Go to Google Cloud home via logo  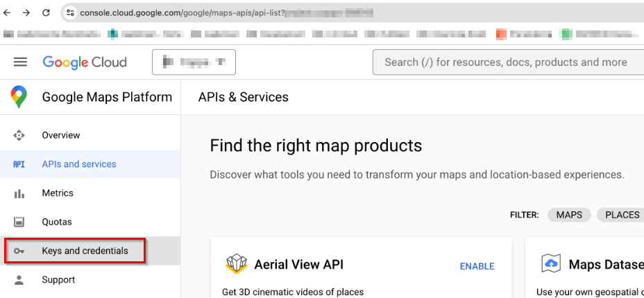point(85,62)
